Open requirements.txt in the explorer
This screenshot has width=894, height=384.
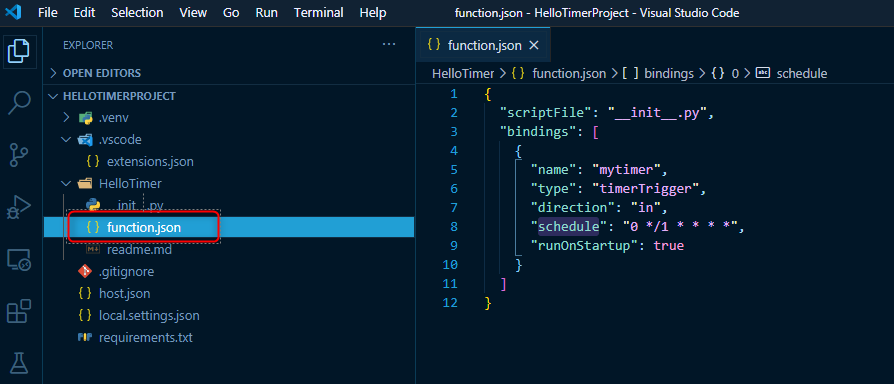[x=229, y=338]
